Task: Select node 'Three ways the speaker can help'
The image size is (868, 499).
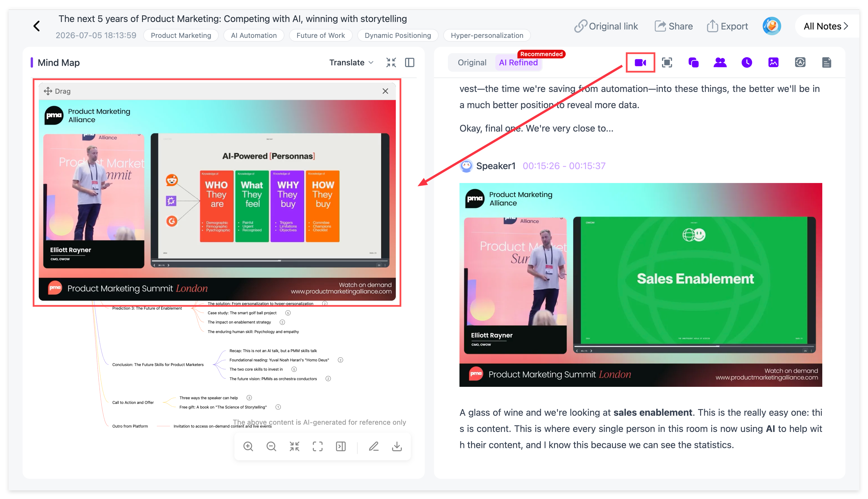Action: point(209,398)
